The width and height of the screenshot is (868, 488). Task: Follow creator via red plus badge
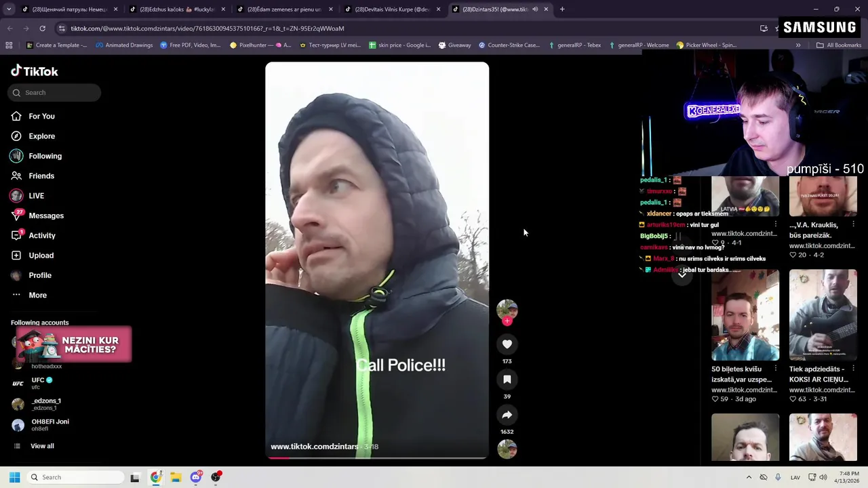pos(507,321)
